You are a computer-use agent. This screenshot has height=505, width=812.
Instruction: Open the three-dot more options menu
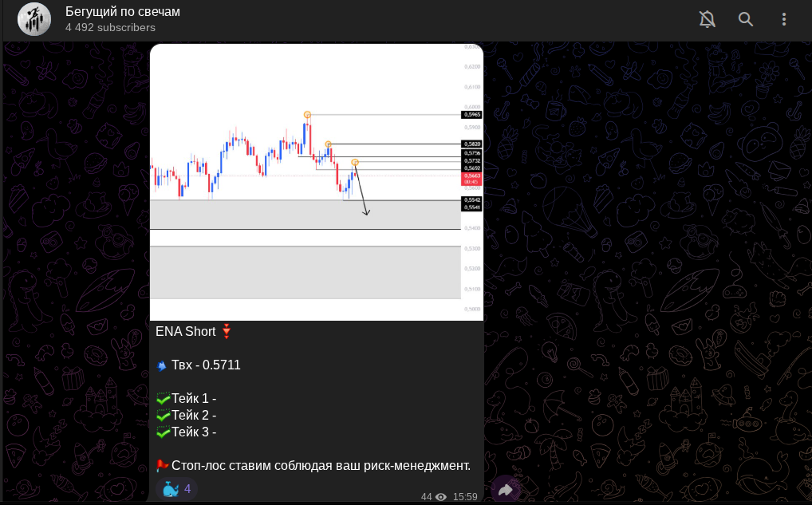[783, 19]
